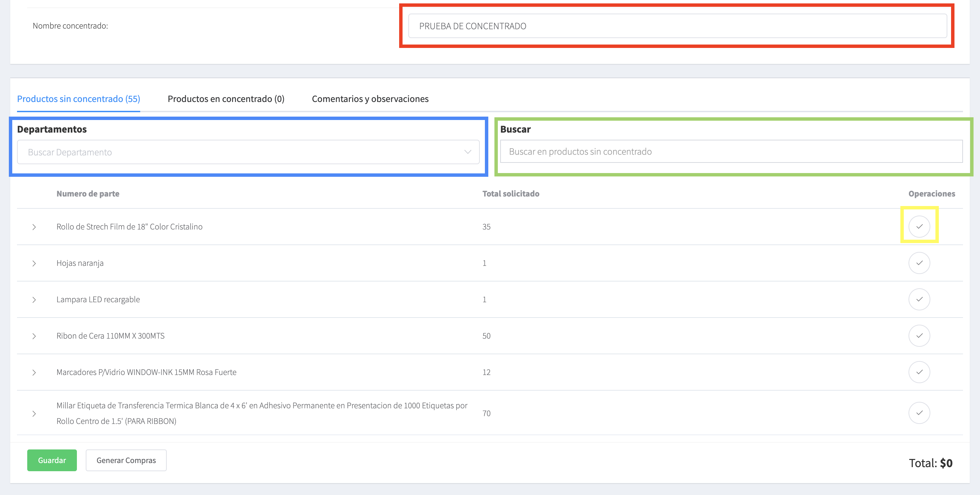Expand the Millar Etiqueta de Transferencia row

[34, 414]
